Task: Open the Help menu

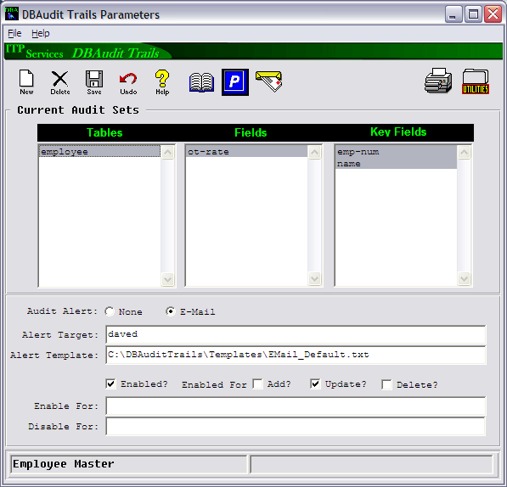Action: pyautogui.click(x=40, y=33)
